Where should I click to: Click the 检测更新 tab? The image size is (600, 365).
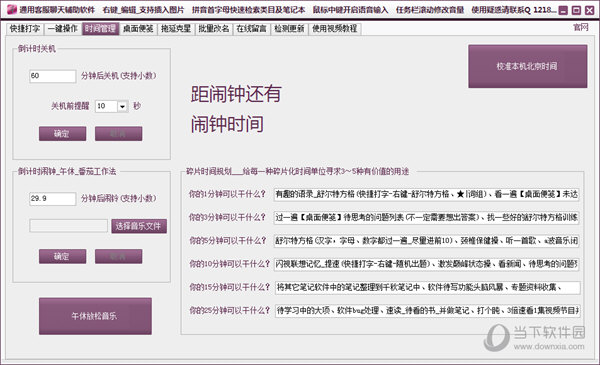(x=289, y=29)
